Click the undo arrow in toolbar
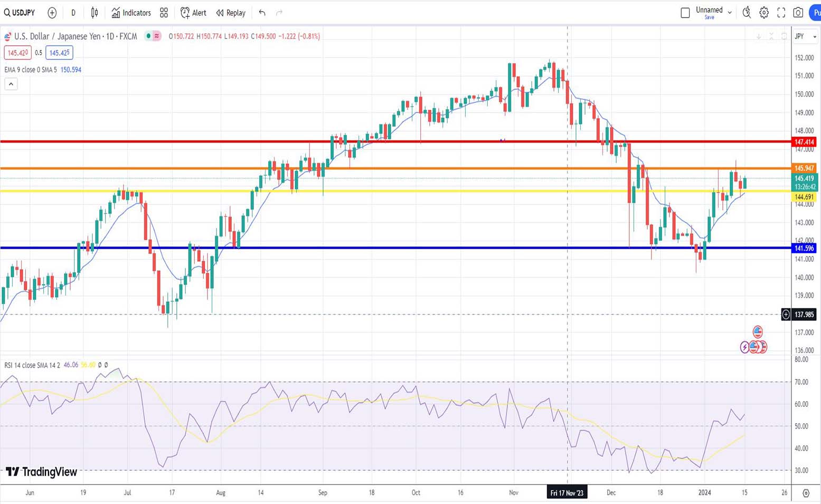This screenshot has height=504, width=821. pyautogui.click(x=262, y=13)
